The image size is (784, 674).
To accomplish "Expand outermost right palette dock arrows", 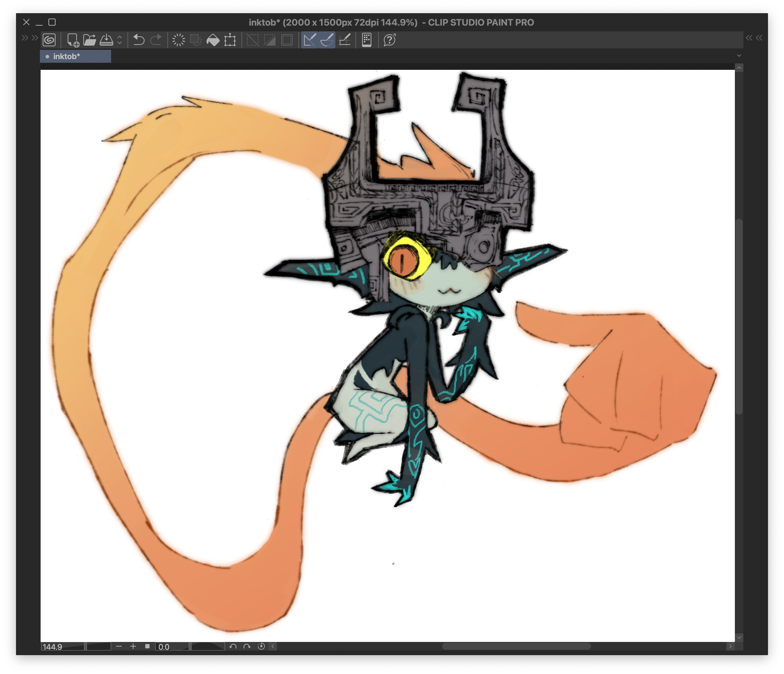I will [x=759, y=37].
